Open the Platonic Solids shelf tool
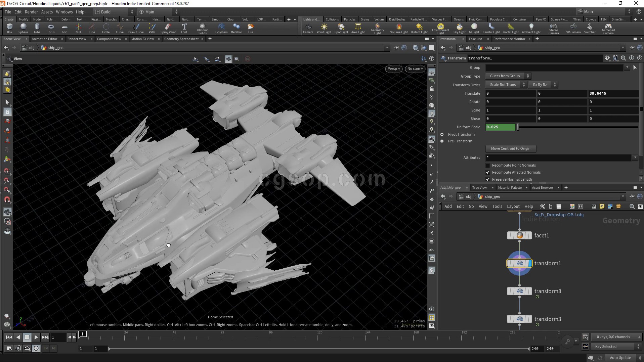The width and height of the screenshot is (644, 362). pos(202,28)
